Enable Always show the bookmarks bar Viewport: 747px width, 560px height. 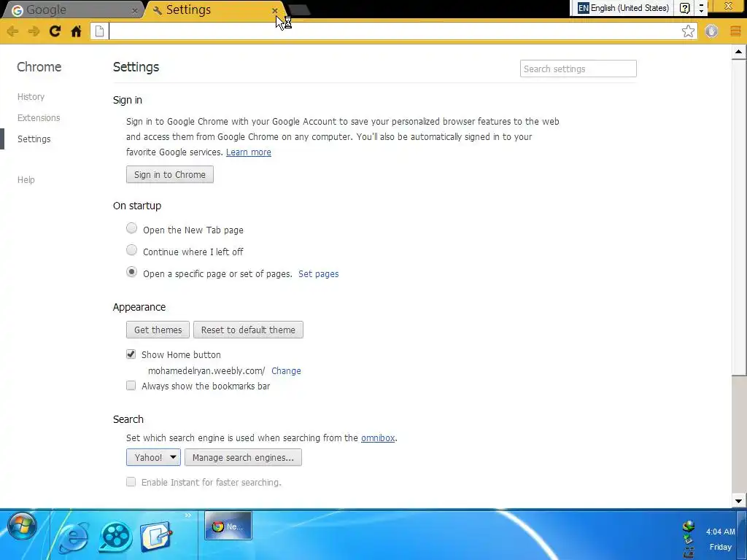click(x=131, y=386)
